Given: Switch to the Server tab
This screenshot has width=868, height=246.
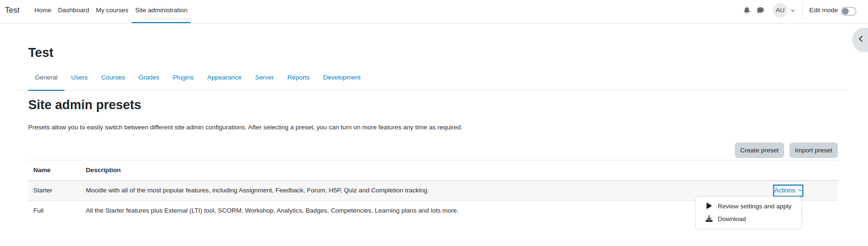Looking at the screenshot, I should 264,78.
